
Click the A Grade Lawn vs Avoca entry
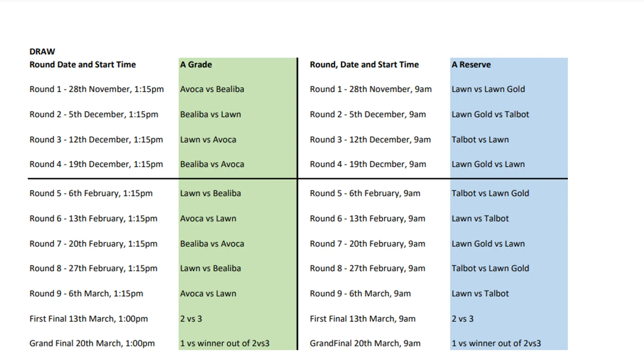coord(208,140)
